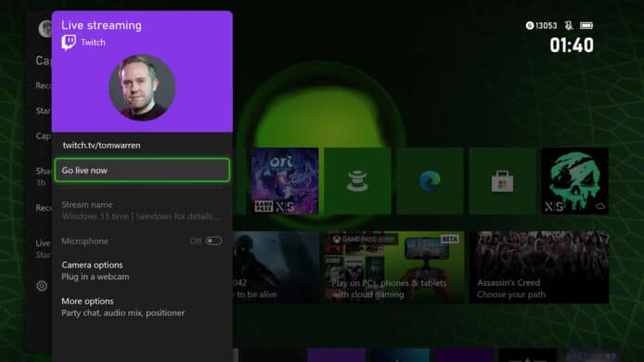Click the muted notification bell icon
The height and width of the screenshot is (362, 644).
click(x=569, y=25)
